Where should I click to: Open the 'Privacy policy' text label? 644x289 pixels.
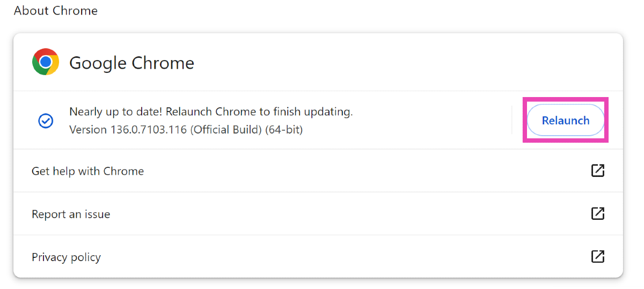66,257
